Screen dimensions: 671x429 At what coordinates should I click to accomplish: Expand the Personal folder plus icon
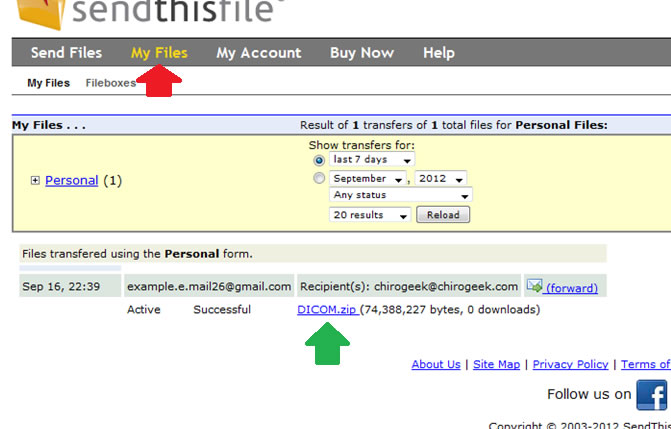pyautogui.click(x=35, y=180)
